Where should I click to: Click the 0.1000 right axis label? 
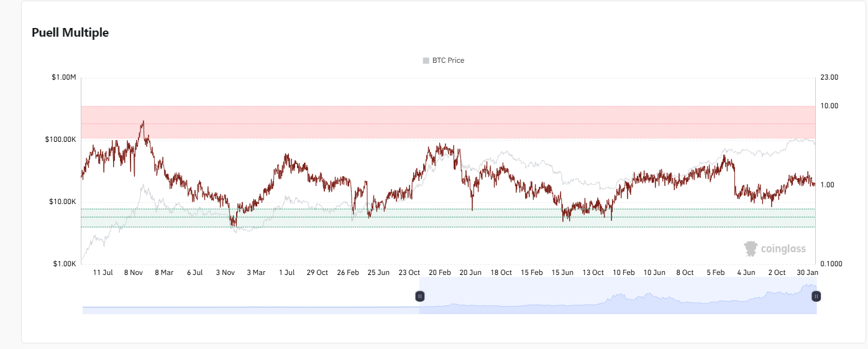(832, 264)
